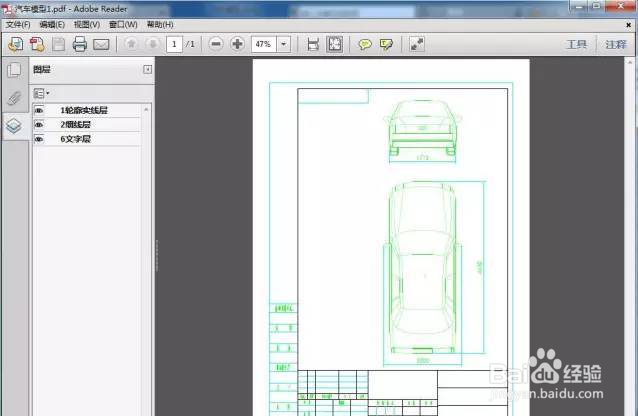Open the attachments paperclip panel

[x=14, y=98]
